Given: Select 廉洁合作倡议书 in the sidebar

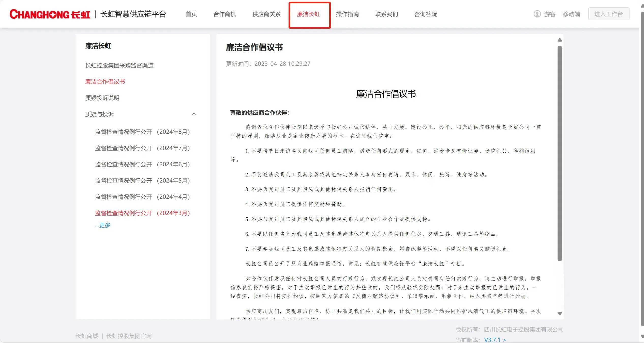Looking at the screenshot, I should click(105, 82).
